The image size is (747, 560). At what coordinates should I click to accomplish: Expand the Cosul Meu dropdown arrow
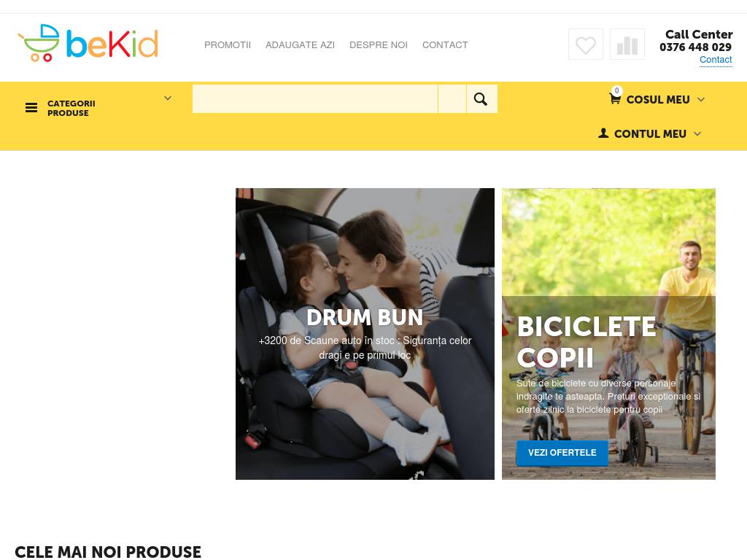point(701,99)
